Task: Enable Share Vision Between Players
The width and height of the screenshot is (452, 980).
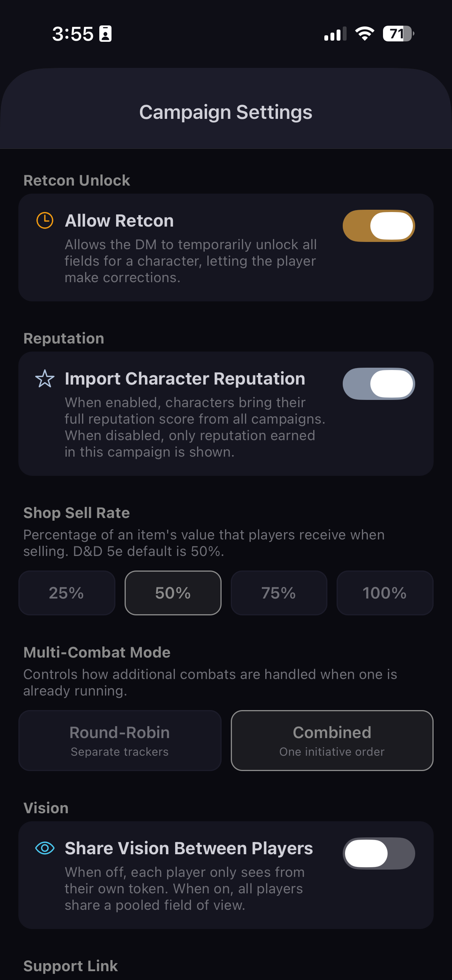Action: pos(379,853)
